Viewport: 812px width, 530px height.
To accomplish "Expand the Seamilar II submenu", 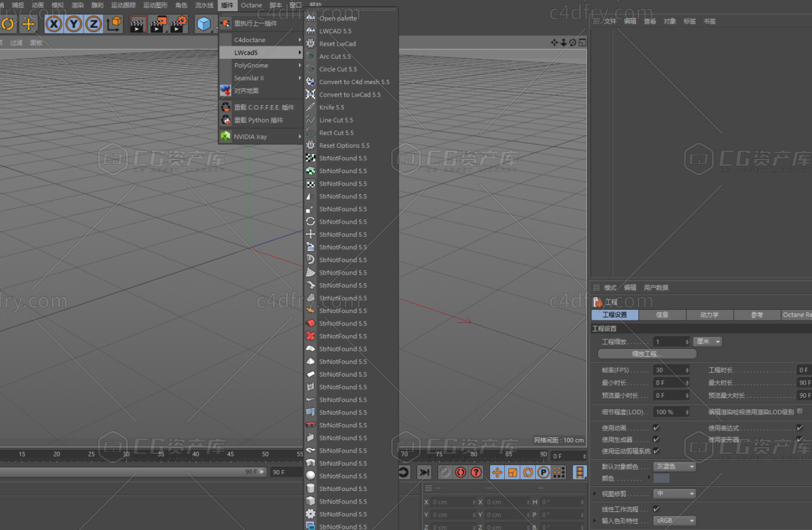I will [261, 79].
